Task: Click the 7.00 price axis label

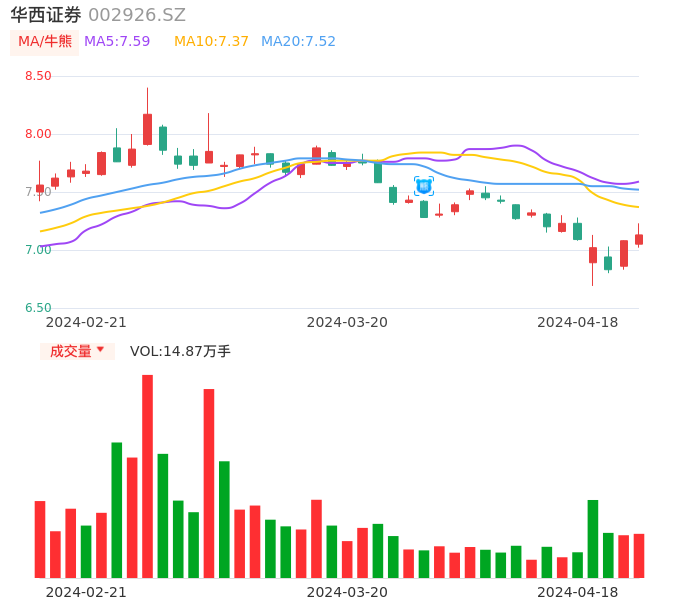Action: click(x=38, y=250)
